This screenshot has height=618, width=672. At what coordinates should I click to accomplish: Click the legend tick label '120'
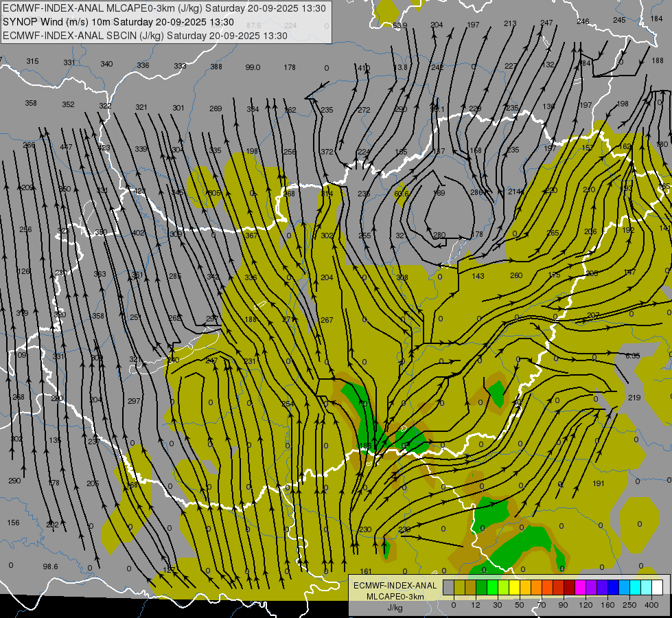pos(586,605)
